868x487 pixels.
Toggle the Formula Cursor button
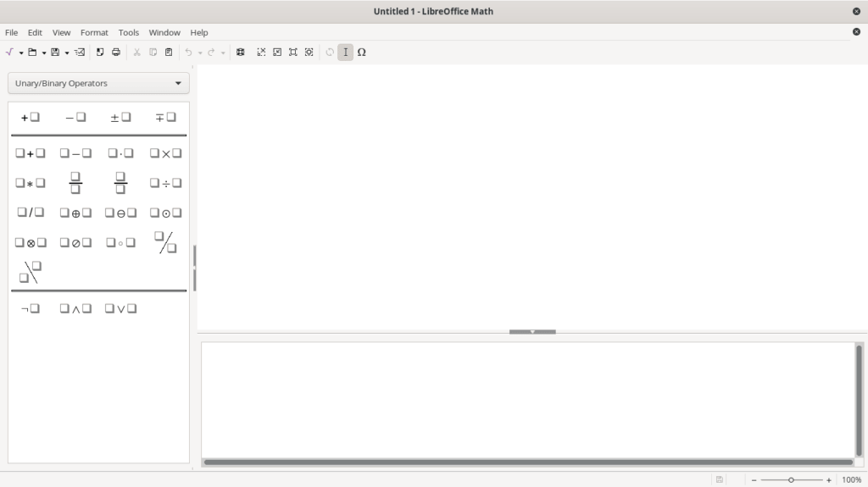(345, 53)
